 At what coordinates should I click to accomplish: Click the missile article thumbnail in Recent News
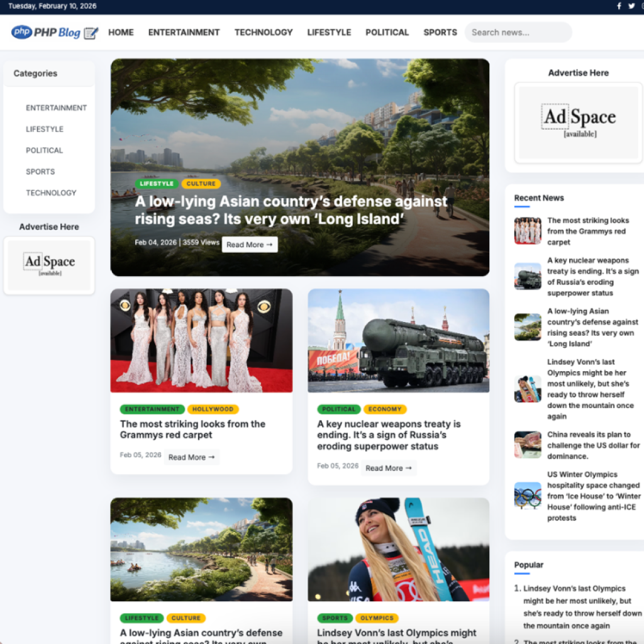click(528, 276)
